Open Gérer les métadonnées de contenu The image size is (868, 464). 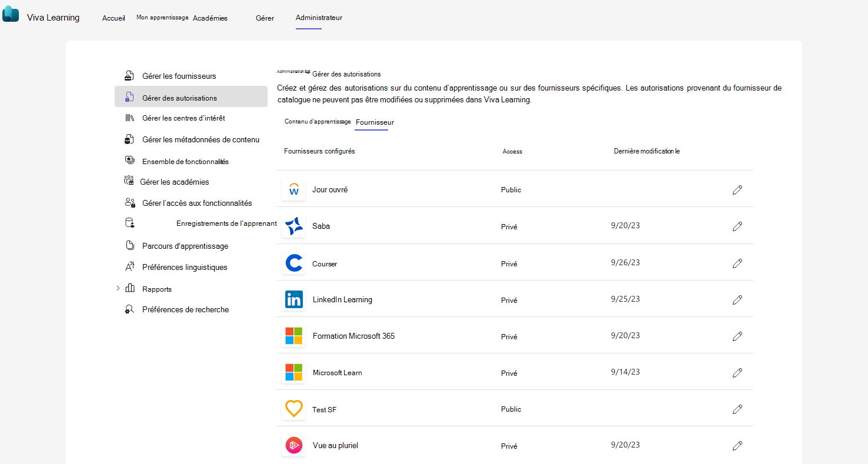[x=201, y=139]
